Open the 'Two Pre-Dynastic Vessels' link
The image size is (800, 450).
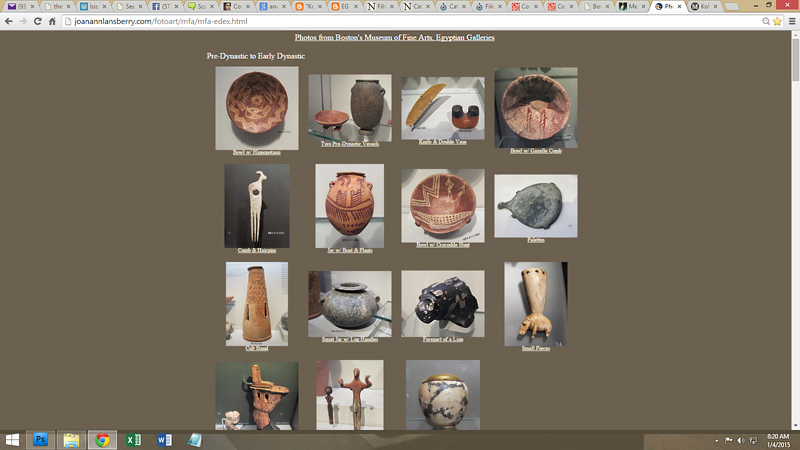(x=349, y=144)
